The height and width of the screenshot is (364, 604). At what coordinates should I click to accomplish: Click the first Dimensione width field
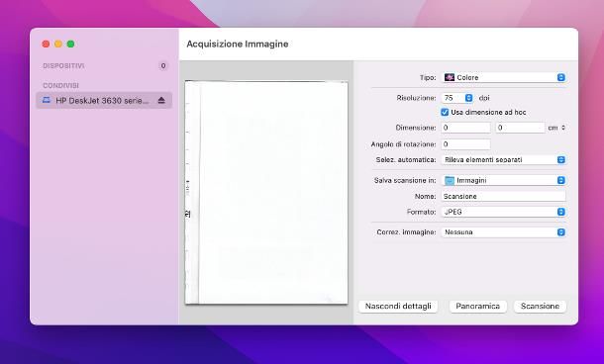point(465,128)
